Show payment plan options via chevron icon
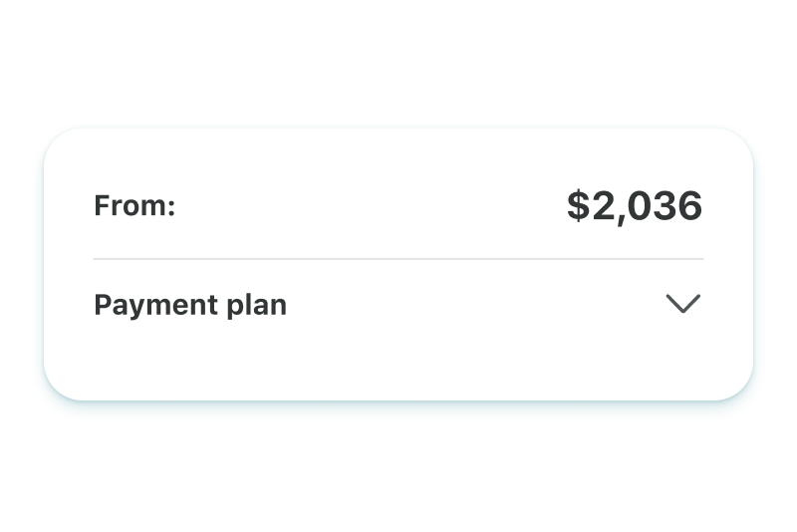This screenshot has width=797, height=532. (x=682, y=304)
